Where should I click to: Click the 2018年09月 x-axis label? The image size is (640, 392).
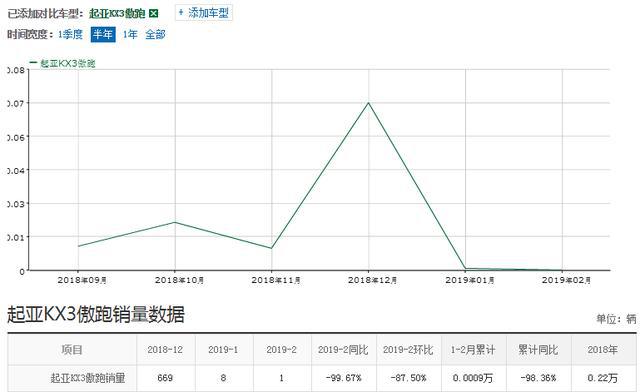tap(82, 281)
